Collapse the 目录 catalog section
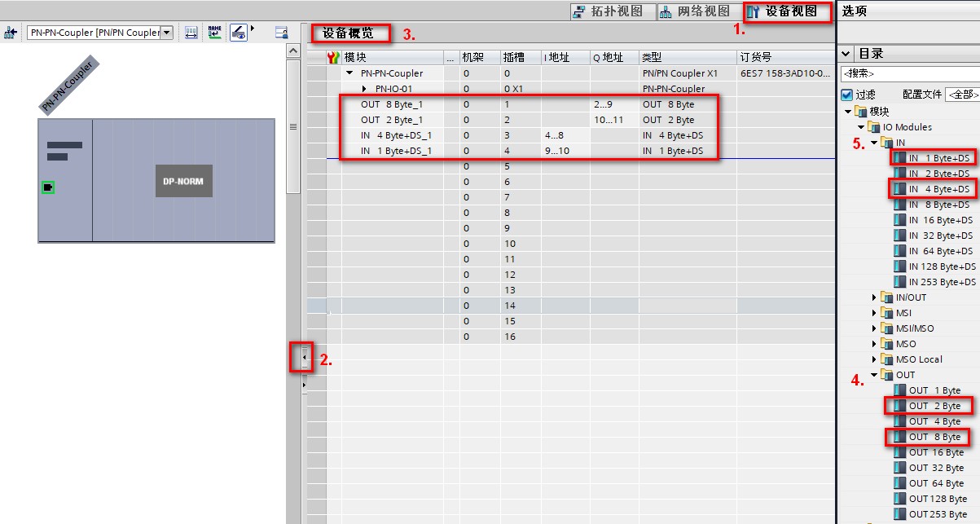980x524 pixels. point(847,54)
